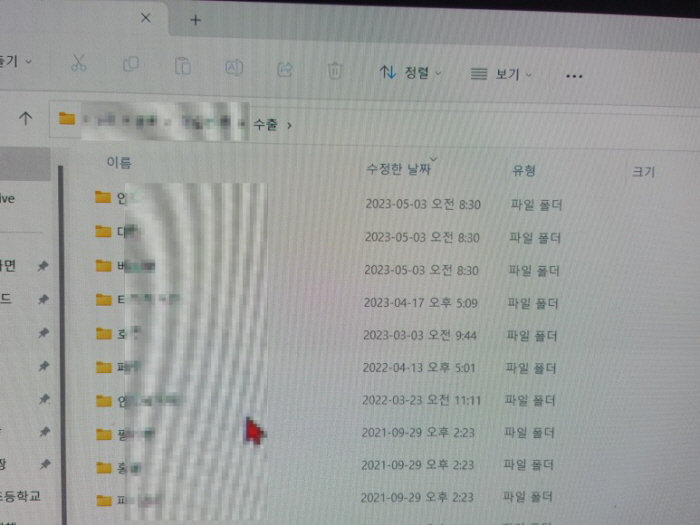Close the current File Explorer tab
The height and width of the screenshot is (525, 700).
pos(146,18)
